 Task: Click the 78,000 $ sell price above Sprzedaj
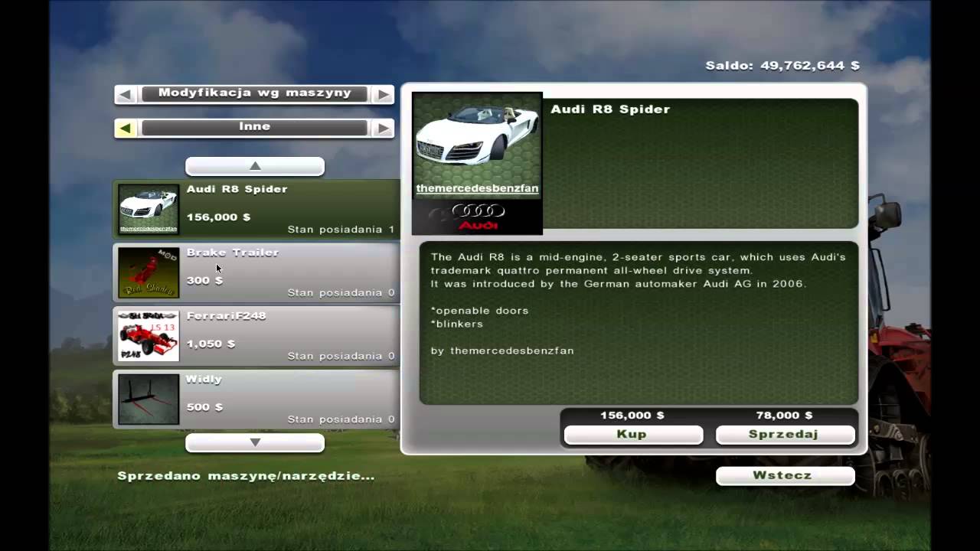click(785, 416)
